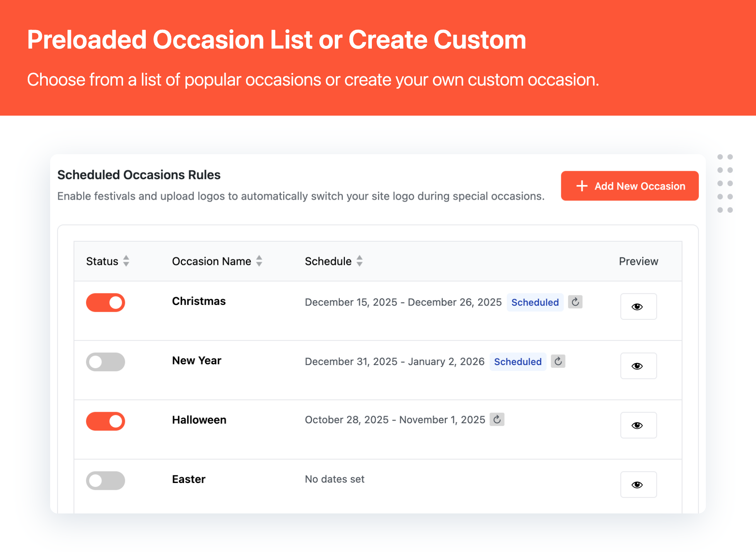Click the plus icon in Add New Occasion

pyautogui.click(x=581, y=186)
